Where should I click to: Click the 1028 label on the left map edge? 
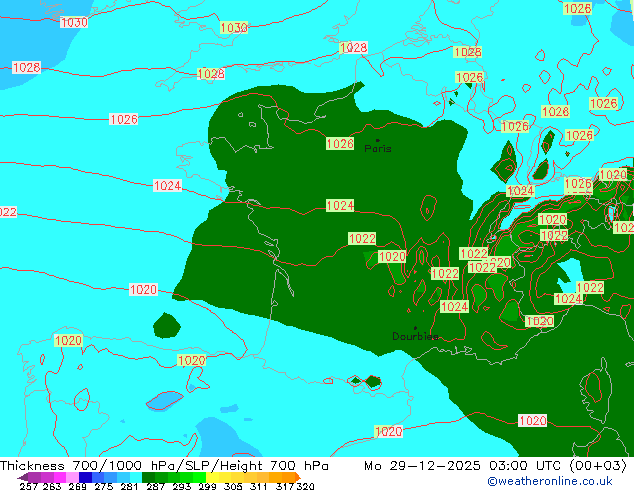pos(27,67)
